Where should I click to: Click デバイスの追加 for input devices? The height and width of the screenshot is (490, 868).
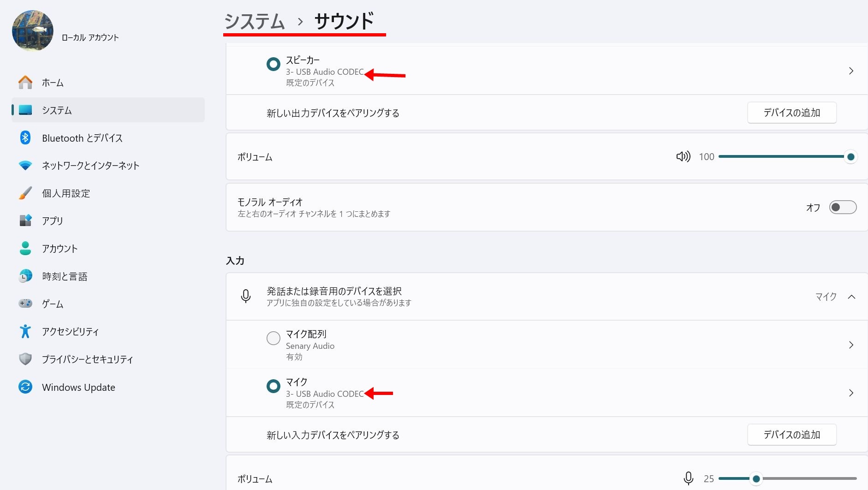791,435
